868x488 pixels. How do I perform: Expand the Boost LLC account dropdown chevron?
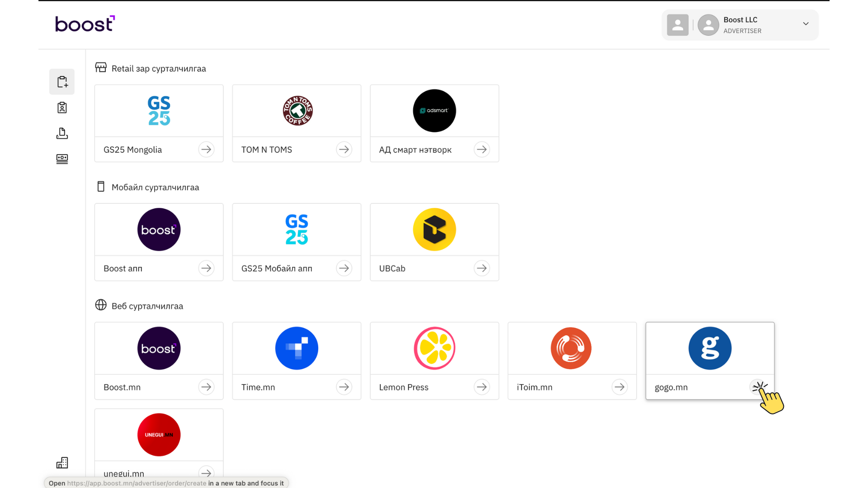click(x=806, y=24)
